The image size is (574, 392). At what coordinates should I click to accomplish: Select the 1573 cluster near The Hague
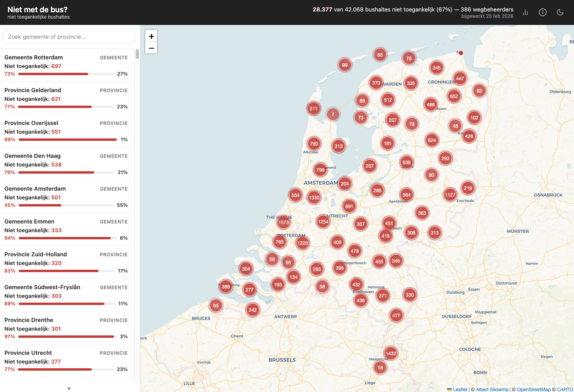tap(284, 222)
